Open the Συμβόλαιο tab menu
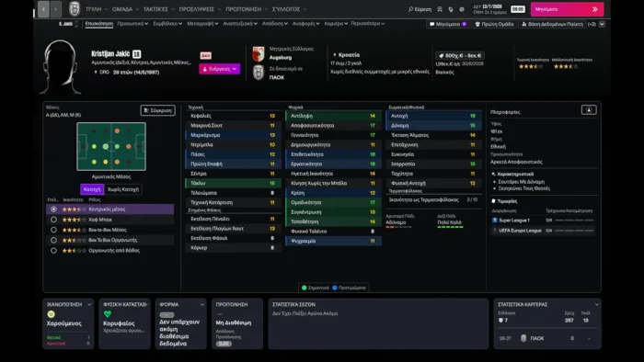The width and height of the screenshot is (644, 362). (167, 24)
